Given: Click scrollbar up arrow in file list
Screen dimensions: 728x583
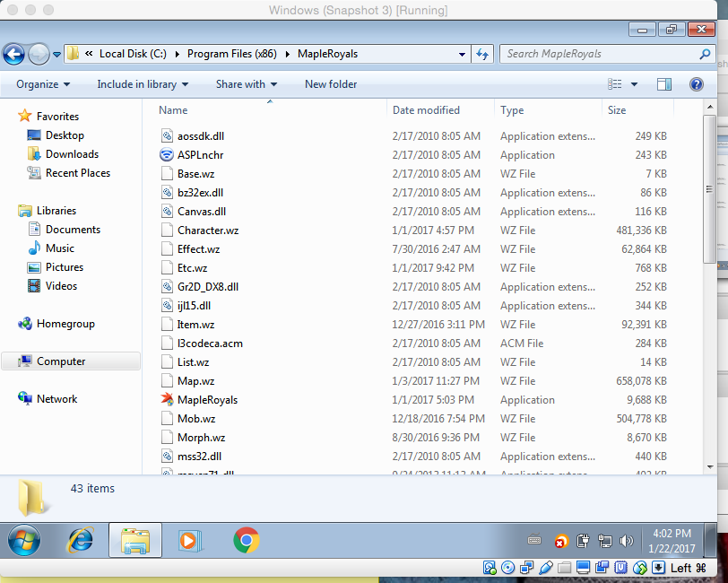Looking at the screenshot, I should 710,107.
